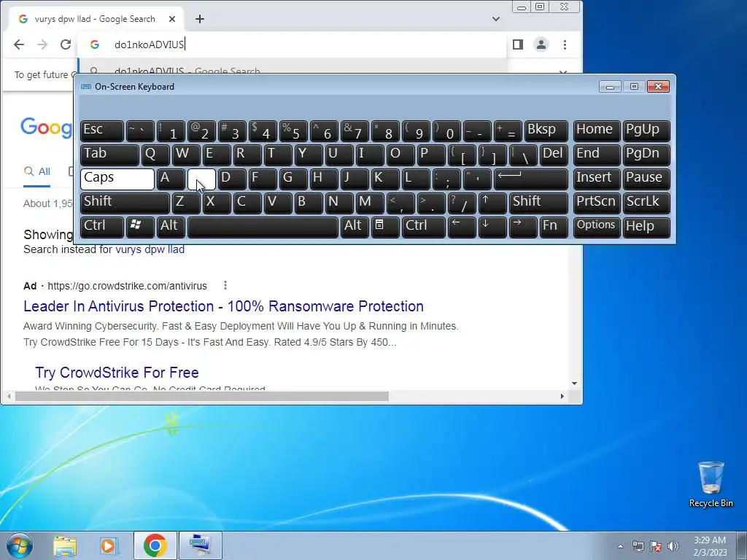Toggle the right Alt key
The height and width of the screenshot is (560, 747).
tap(355, 227)
